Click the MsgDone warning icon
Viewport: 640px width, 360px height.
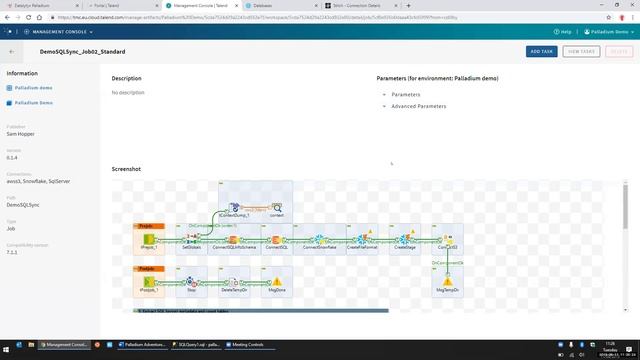click(277, 282)
